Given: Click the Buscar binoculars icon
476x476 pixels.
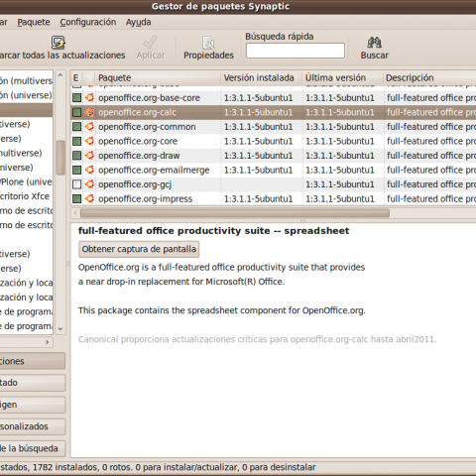Looking at the screenshot, I should [374, 43].
